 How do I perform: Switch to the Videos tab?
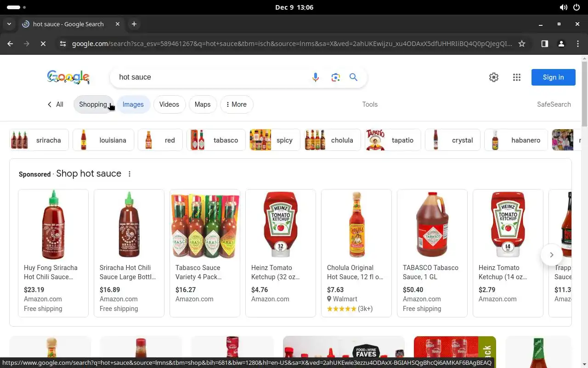pos(169,104)
